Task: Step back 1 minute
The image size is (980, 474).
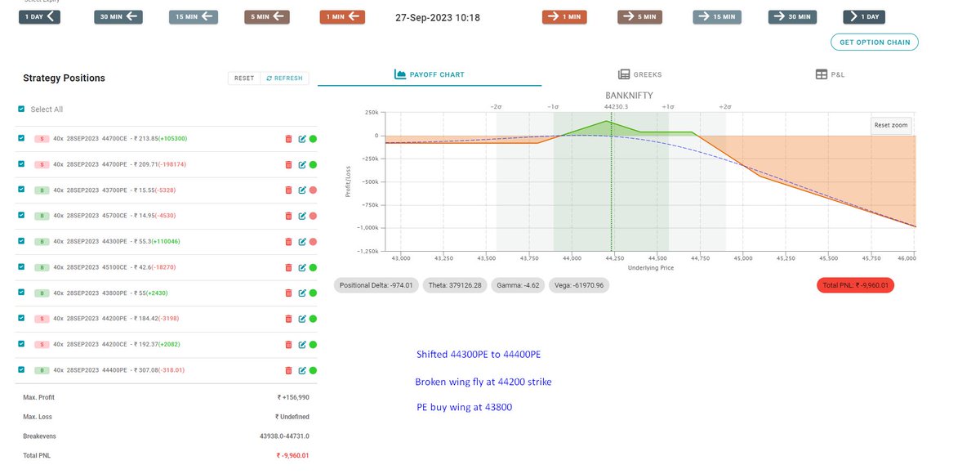Action: click(342, 16)
